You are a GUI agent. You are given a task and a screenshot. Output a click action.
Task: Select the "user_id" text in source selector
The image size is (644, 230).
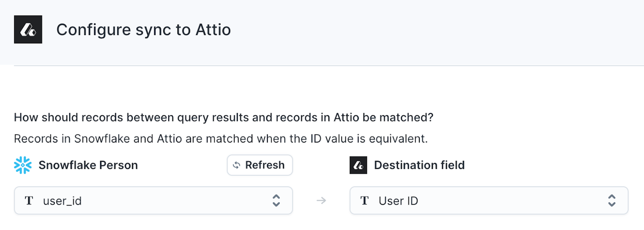62,201
